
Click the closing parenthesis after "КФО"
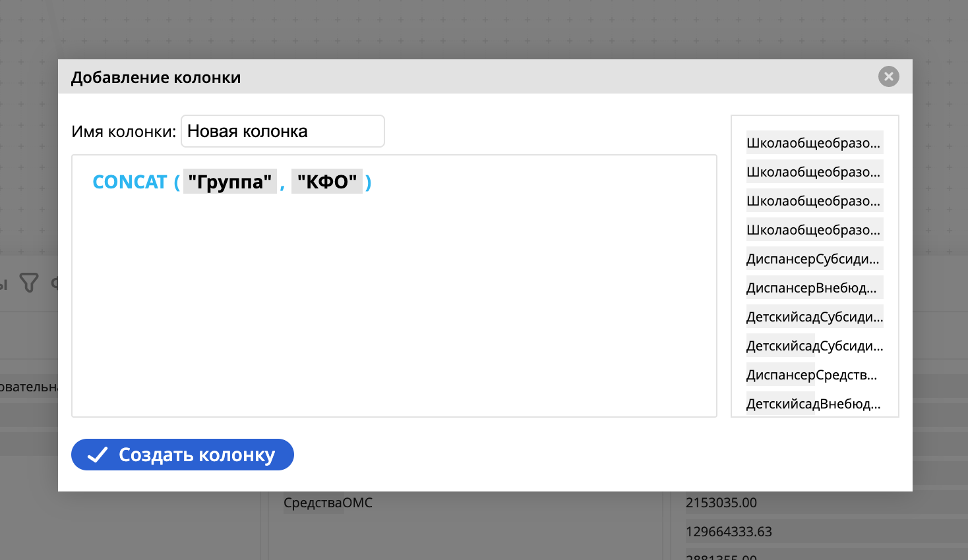(x=369, y=182)
